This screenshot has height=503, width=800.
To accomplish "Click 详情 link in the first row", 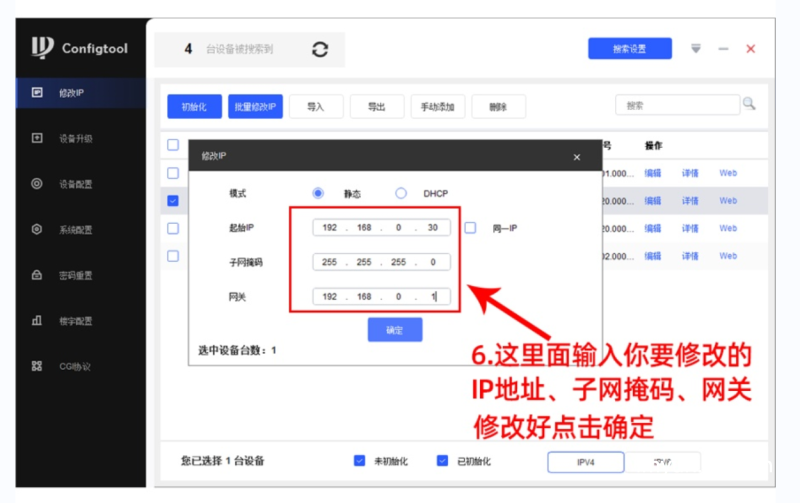I will pyautogui.click(x=690, y=173).
